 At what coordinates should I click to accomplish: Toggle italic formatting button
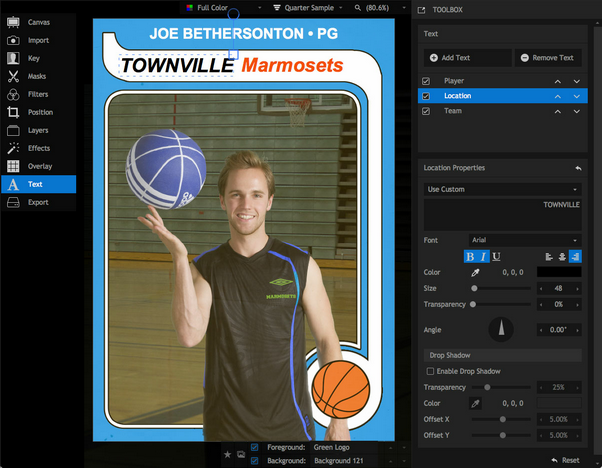(483, 256)
